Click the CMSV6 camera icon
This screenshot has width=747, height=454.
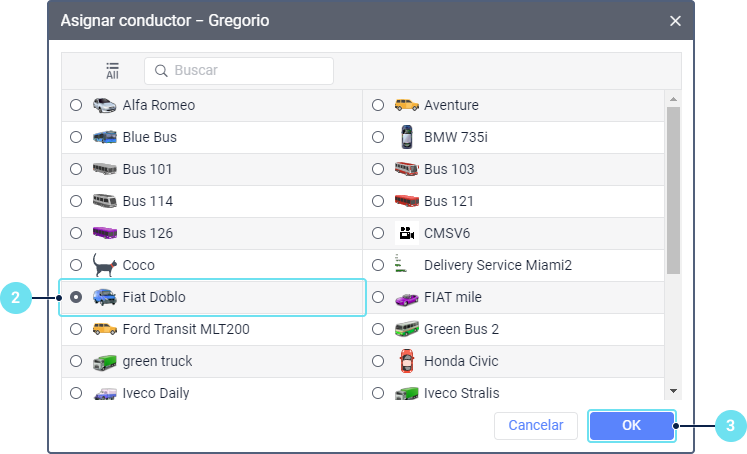tap(405, 233)
